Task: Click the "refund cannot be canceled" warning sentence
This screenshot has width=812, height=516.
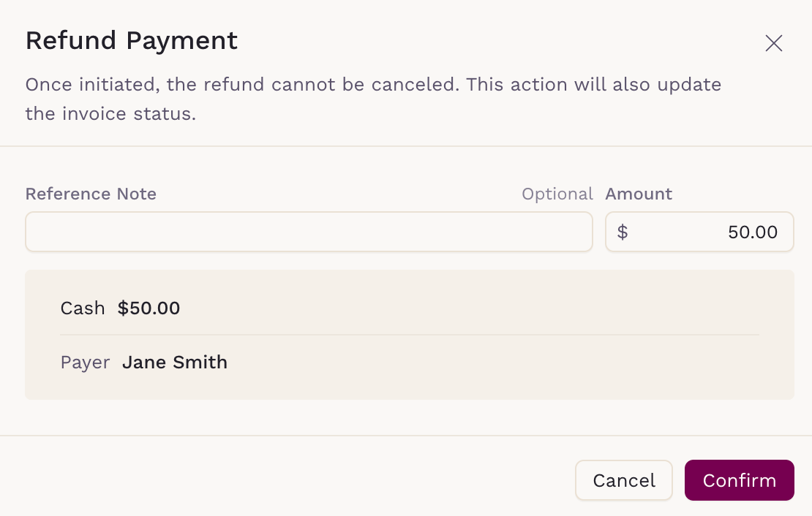Action: 241,84
